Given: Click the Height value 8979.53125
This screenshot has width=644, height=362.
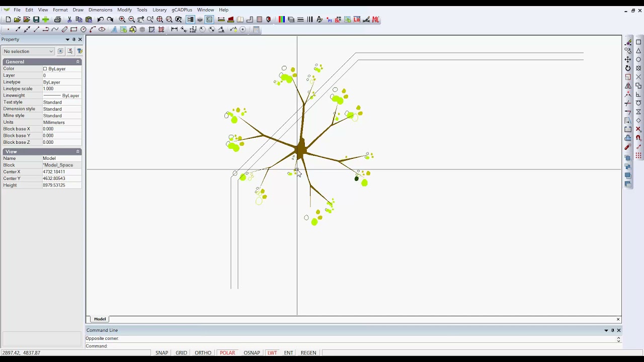Looking at the screenshot, I should tap(62, 186).
